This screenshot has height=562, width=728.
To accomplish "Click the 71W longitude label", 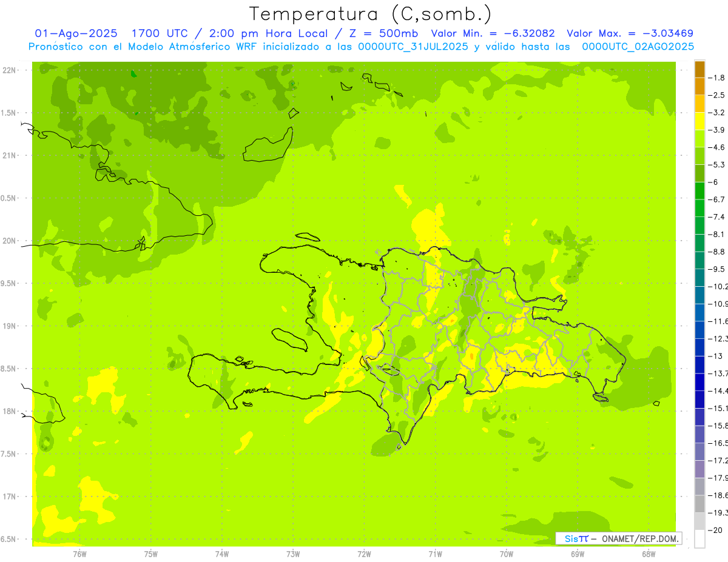I will click(435, 554).
